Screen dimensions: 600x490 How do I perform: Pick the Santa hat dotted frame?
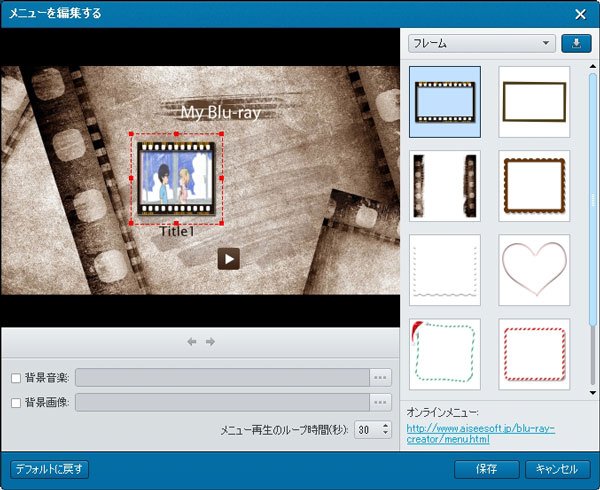[x=445, y=354]
